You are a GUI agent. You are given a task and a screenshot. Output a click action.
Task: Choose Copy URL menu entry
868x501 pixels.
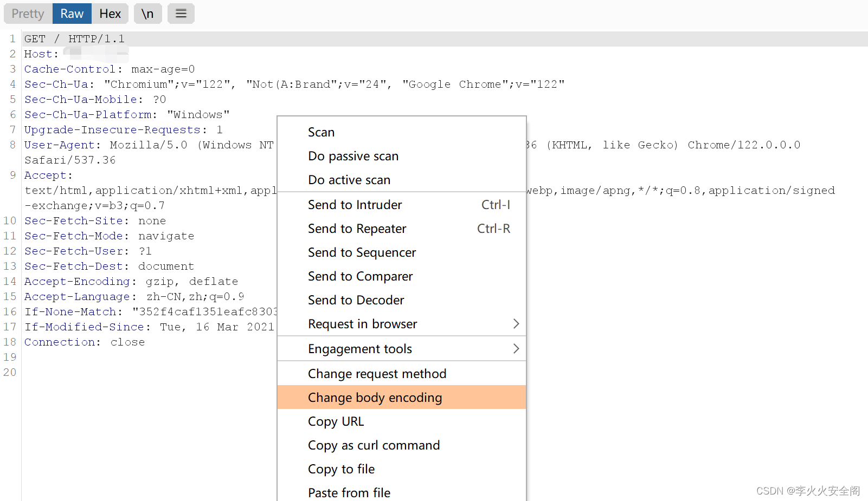[402, 421]
